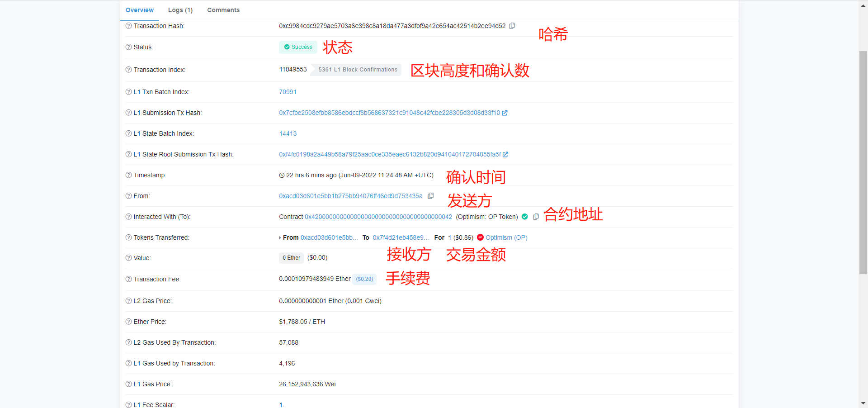The width and height of the screenshot is (868, 408).
Task: Open L1 State Batch Index 14413
Action: click(288, 133)
